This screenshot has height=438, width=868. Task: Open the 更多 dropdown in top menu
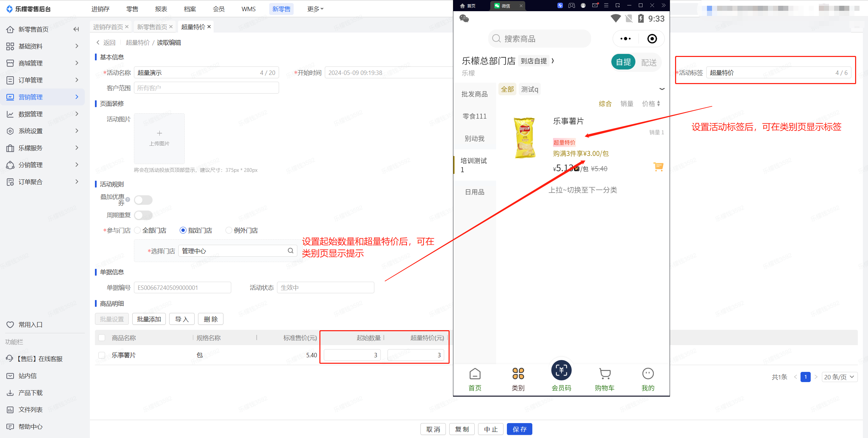tap(315, 9)
